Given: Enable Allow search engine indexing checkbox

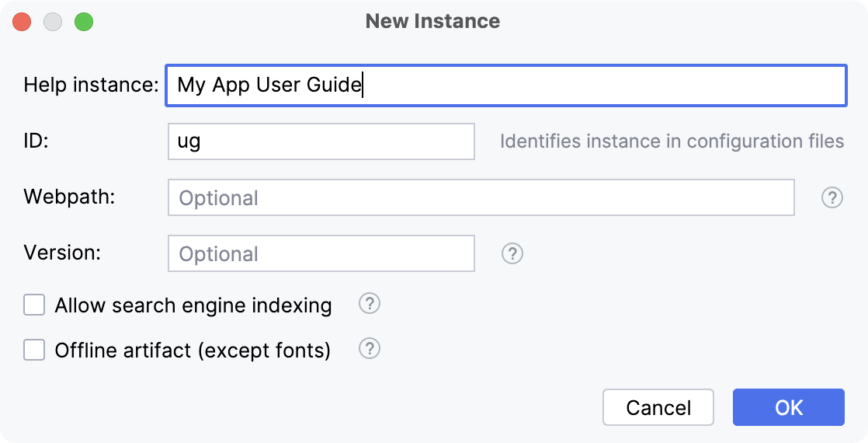Looking at the screenshot, I should 34,305.
